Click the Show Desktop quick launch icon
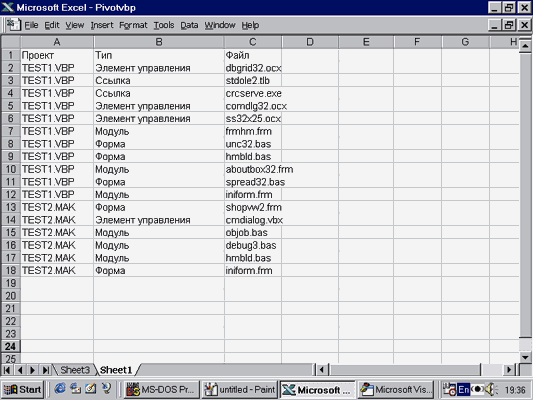Screen dimensions: 533x400 [x=90, y=388]
